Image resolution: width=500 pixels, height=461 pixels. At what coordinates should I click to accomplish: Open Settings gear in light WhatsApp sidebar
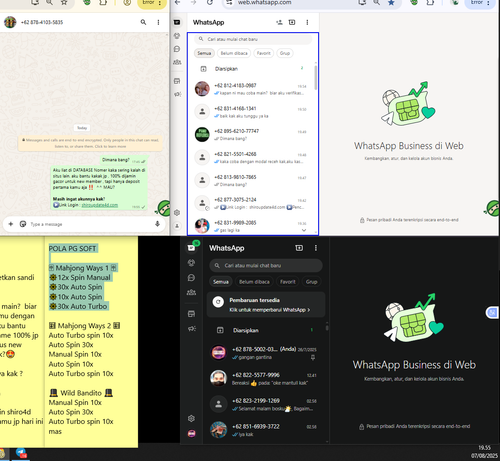point(177,212)
